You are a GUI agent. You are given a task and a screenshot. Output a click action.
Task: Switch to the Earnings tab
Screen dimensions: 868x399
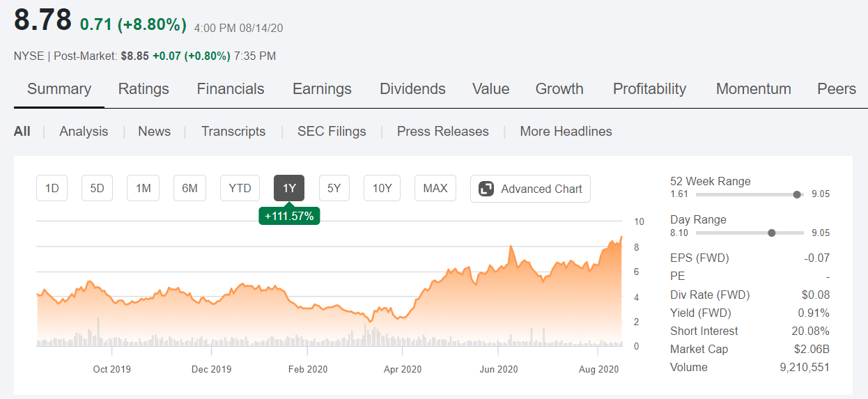[322, 89]
